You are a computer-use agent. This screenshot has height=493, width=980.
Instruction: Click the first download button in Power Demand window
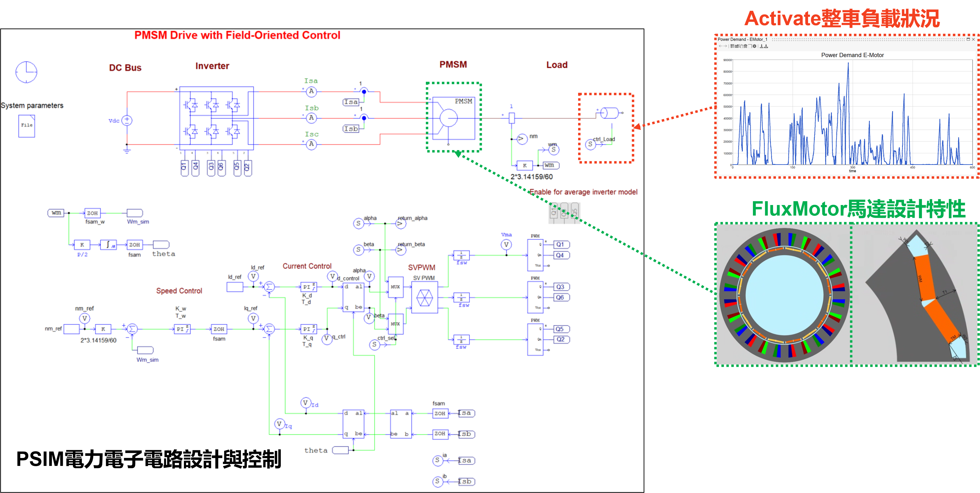pos(762,46)
